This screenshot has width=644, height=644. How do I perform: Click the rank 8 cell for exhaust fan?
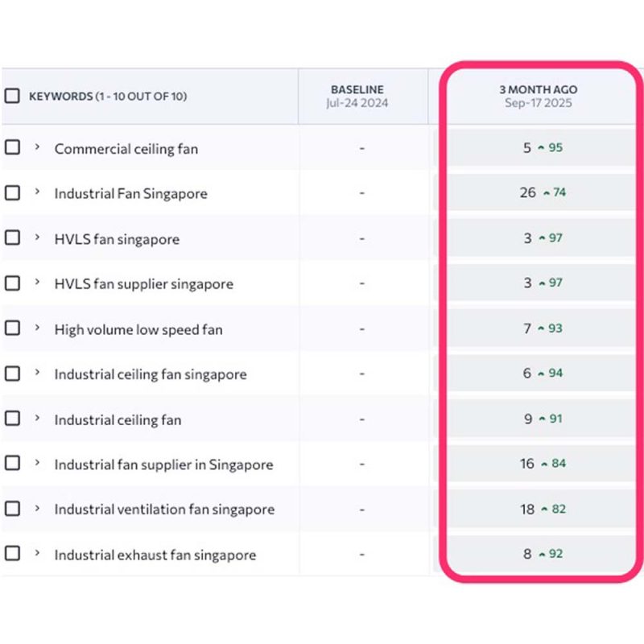pyautogui.click(x=527, y=554)
